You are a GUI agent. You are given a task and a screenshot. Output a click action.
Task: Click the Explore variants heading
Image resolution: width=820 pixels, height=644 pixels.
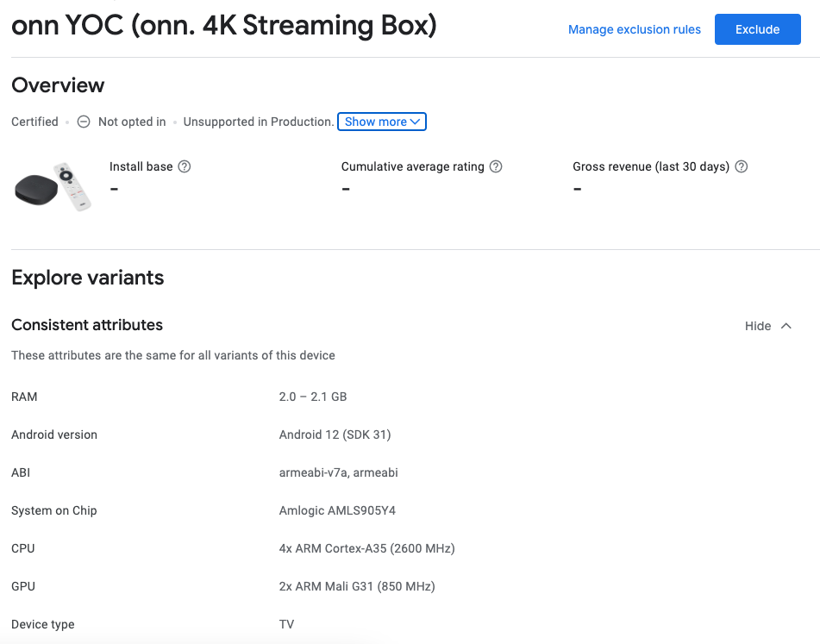(87, 278)
